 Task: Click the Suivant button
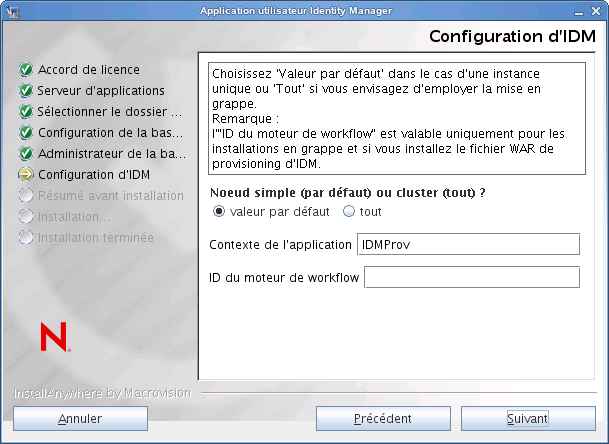(528, 418)
